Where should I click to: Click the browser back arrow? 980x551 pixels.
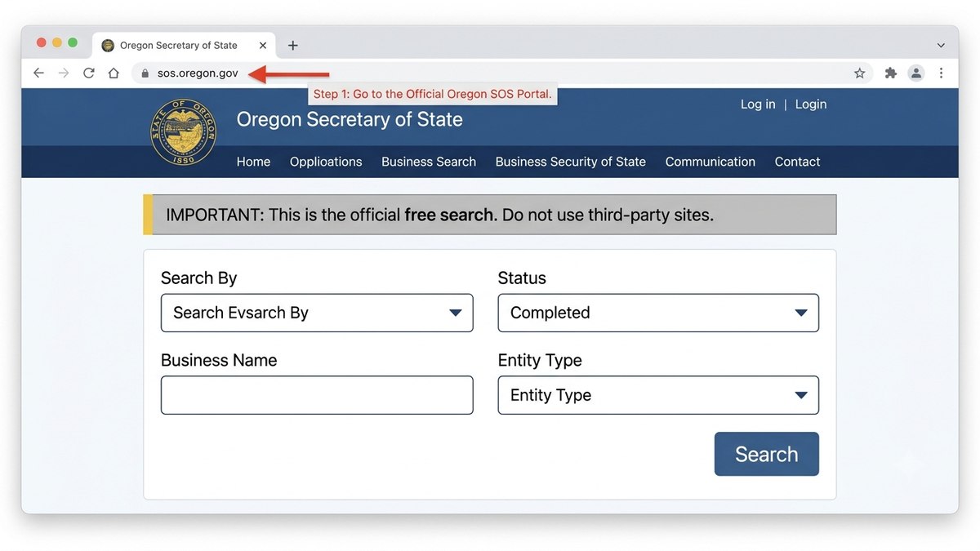[38, 73]
